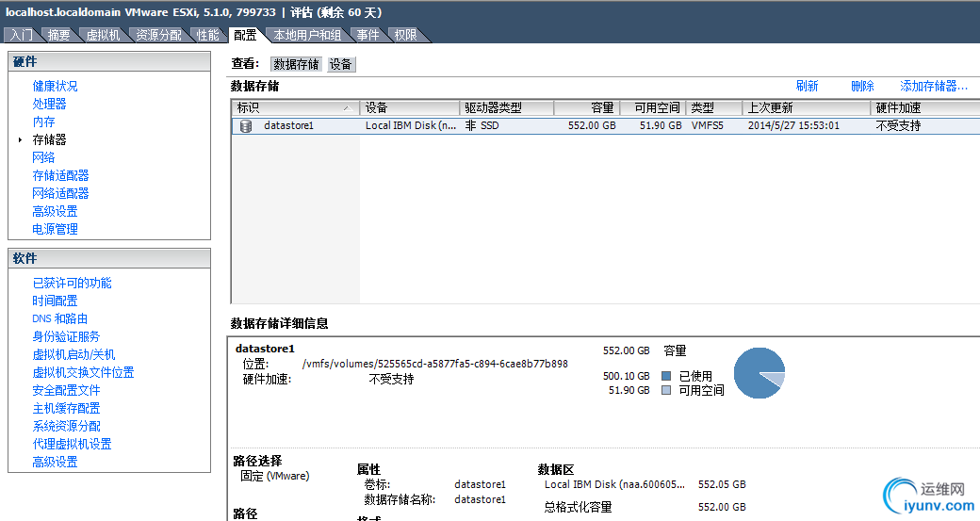Click the 硬件 panel header
980x521 pixels.
tap(109, 62)
